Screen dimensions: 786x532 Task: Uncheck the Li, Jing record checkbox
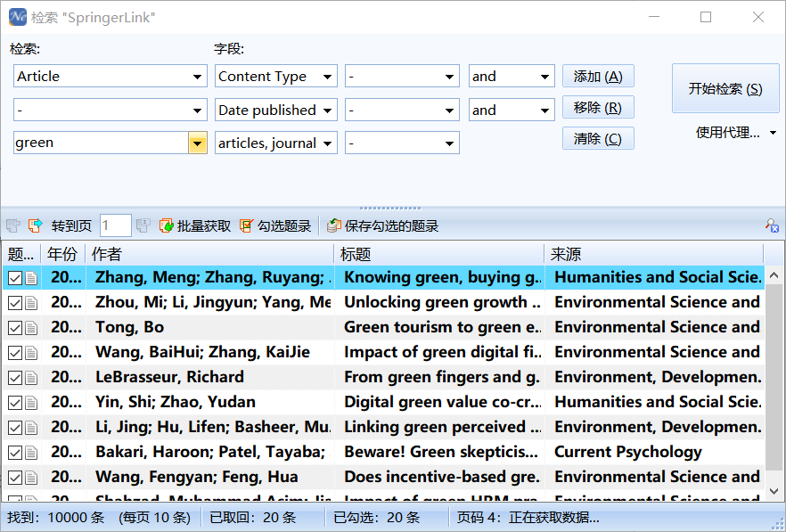click(x=15, y=428)
